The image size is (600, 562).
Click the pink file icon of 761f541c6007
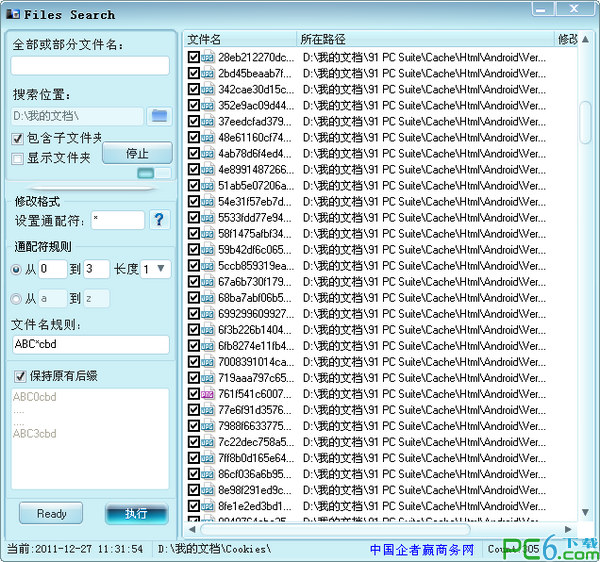(x=207, y=394)
